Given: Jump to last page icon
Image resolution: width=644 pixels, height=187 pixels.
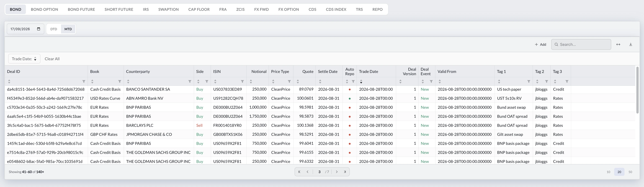Looking at the screenshot, I should [345, 172].
